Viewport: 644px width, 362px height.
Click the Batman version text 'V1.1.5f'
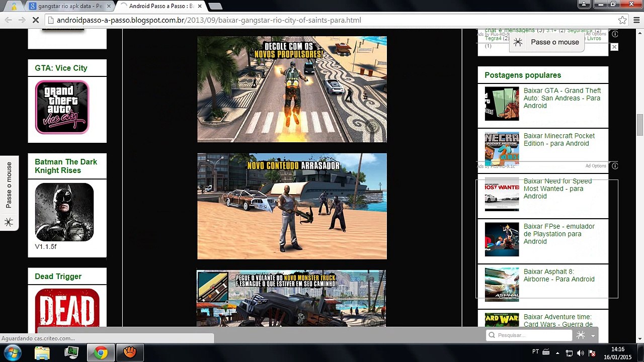click(46, 247)
